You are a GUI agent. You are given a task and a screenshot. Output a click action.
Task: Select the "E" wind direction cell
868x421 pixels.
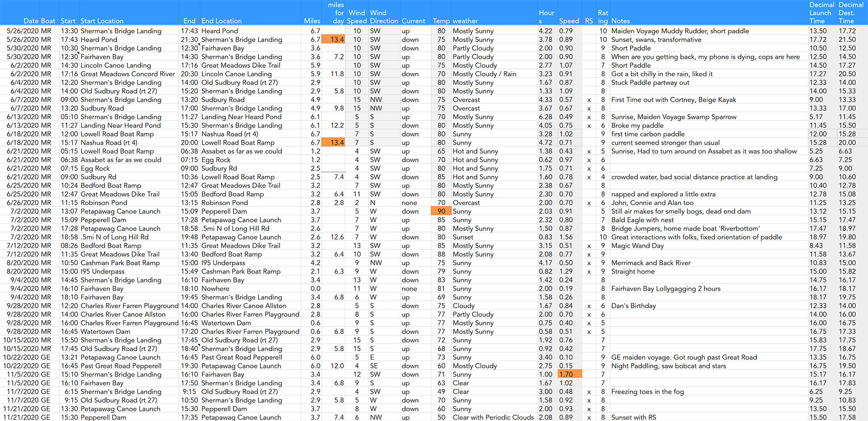[x=372, y=358]
